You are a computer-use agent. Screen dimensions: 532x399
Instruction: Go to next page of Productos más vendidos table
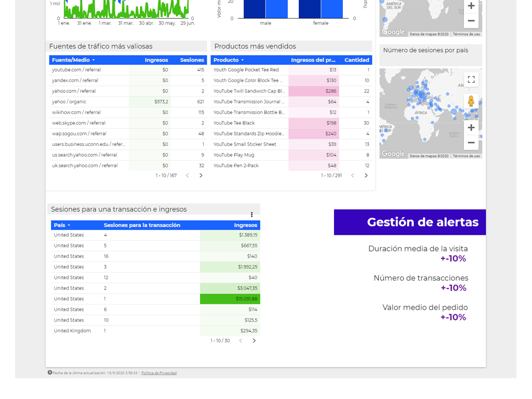point(366,176)
